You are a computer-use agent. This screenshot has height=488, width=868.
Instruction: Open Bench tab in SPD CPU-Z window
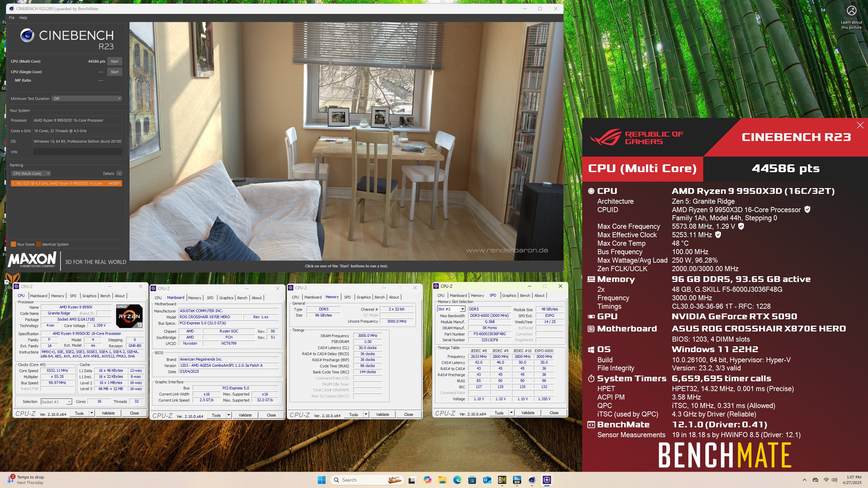525,296
